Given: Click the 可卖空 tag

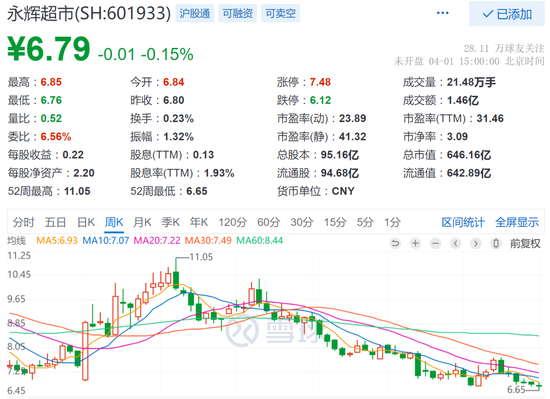Looking at the screenshot, I should point(280,14).
